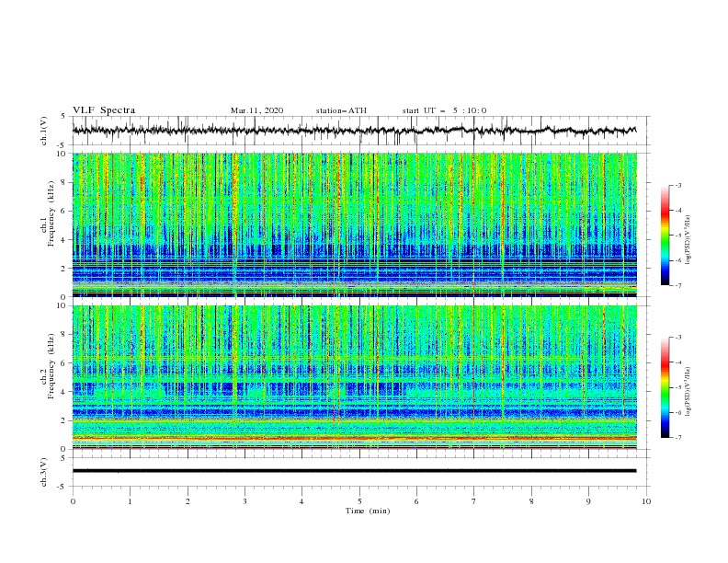Click the '-7' label on ch.1 color scale
728x563 pixels.
[x=678, y=285]
